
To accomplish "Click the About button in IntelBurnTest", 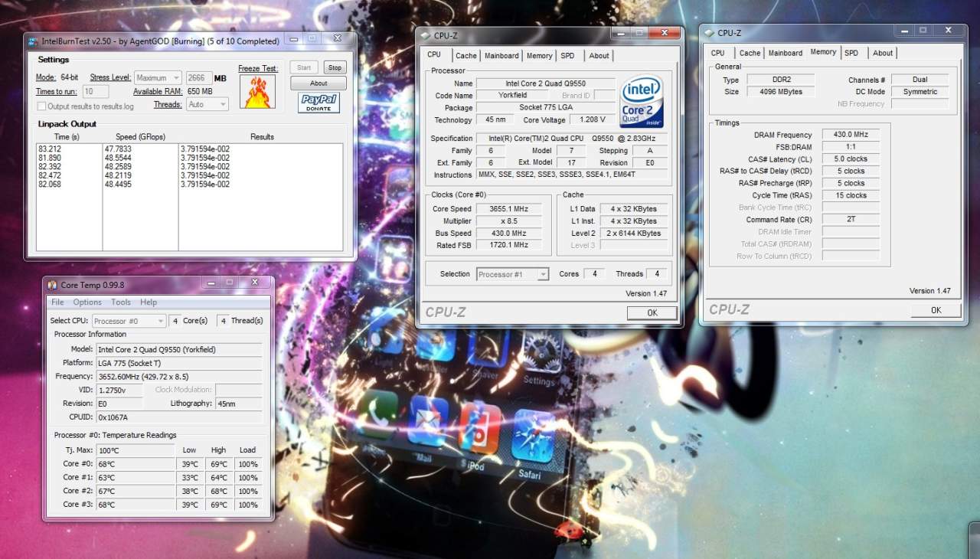I will [x=318, y=83].
